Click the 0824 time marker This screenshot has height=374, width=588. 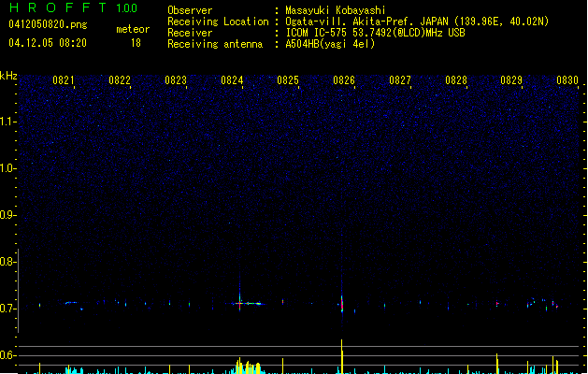click(x=232, y=80)
